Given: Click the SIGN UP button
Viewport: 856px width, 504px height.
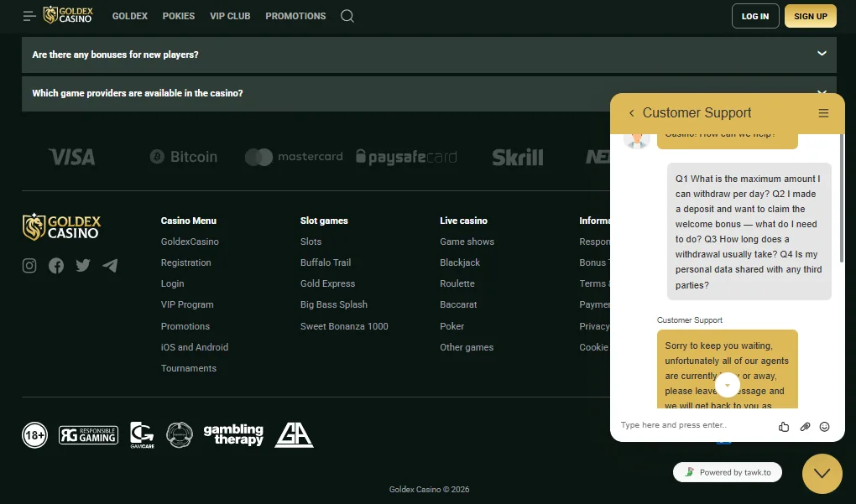Looking at the screenshot, I should (811, 16).
